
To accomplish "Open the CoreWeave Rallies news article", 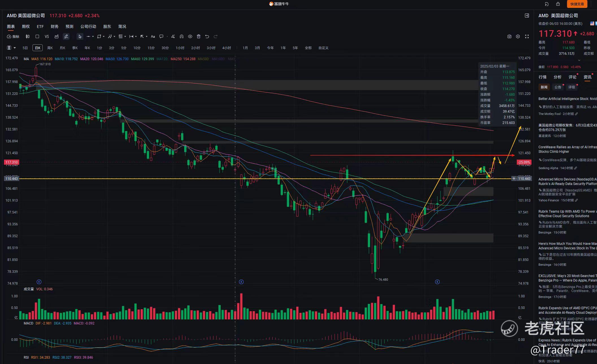I will point(568,149).
